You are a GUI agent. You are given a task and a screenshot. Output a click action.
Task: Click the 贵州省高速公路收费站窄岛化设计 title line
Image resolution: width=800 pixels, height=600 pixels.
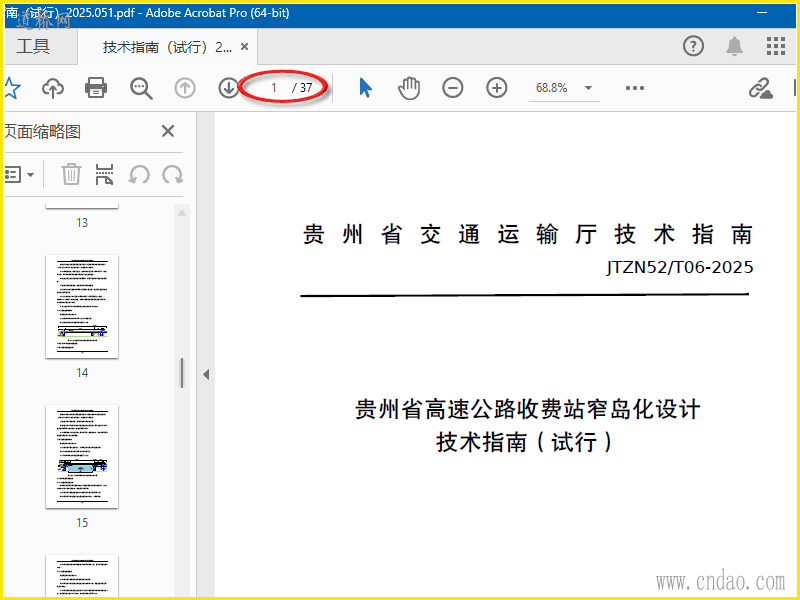click(x=528, y=410)
